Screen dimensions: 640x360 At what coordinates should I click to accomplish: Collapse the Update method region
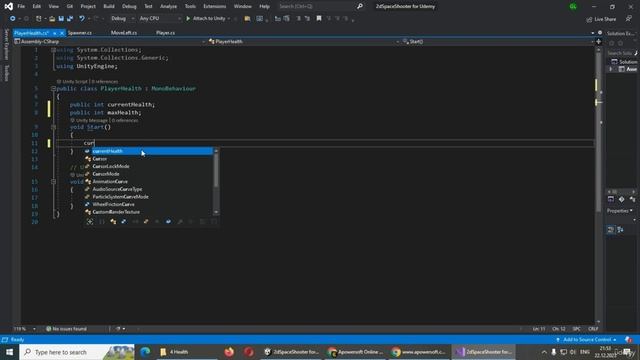(53, 182)
